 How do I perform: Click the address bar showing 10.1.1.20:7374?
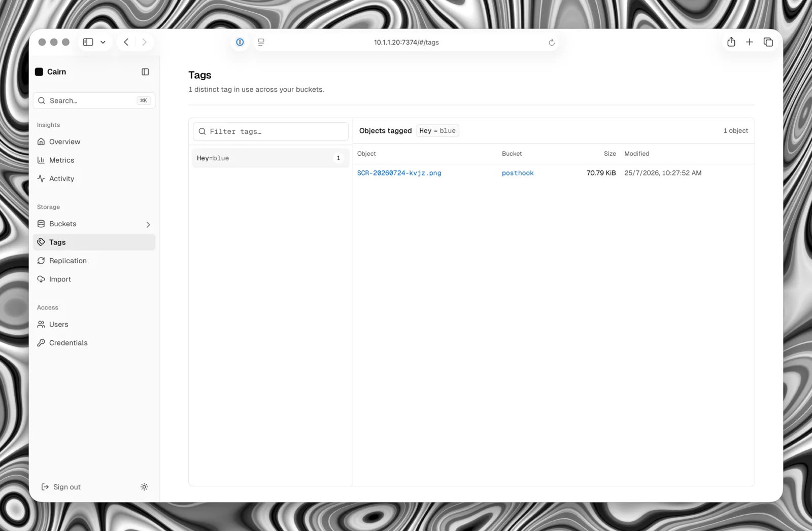click(406, 42)
